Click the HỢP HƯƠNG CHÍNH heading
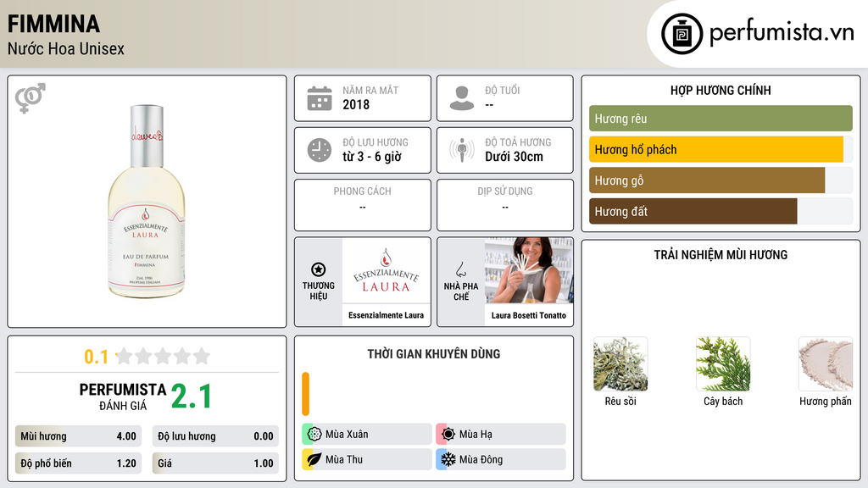This screenshot has width=868, height=488. pos(721,90)
